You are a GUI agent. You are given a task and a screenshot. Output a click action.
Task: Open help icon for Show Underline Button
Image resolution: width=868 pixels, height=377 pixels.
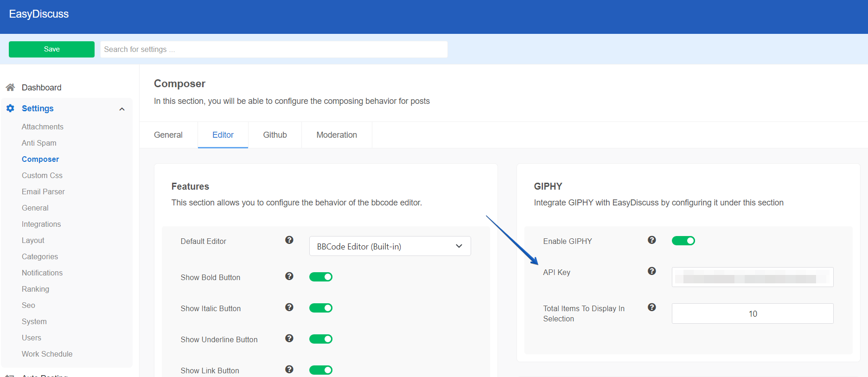coord(289,338)
